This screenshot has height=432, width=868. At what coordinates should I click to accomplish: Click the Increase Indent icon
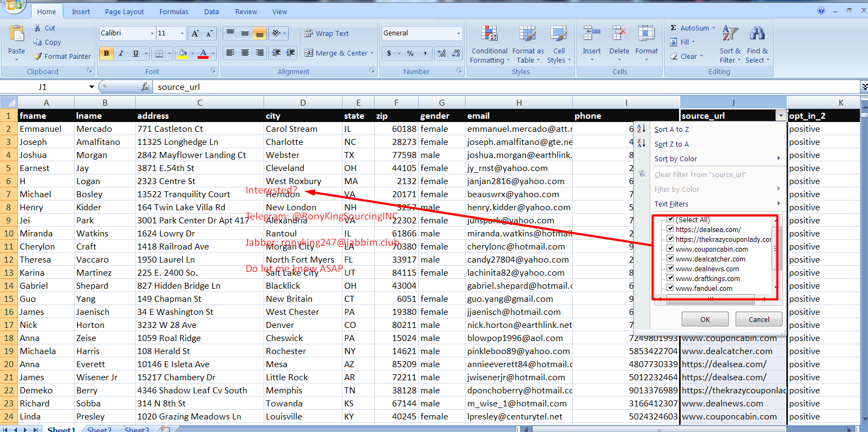pos(291,53)
